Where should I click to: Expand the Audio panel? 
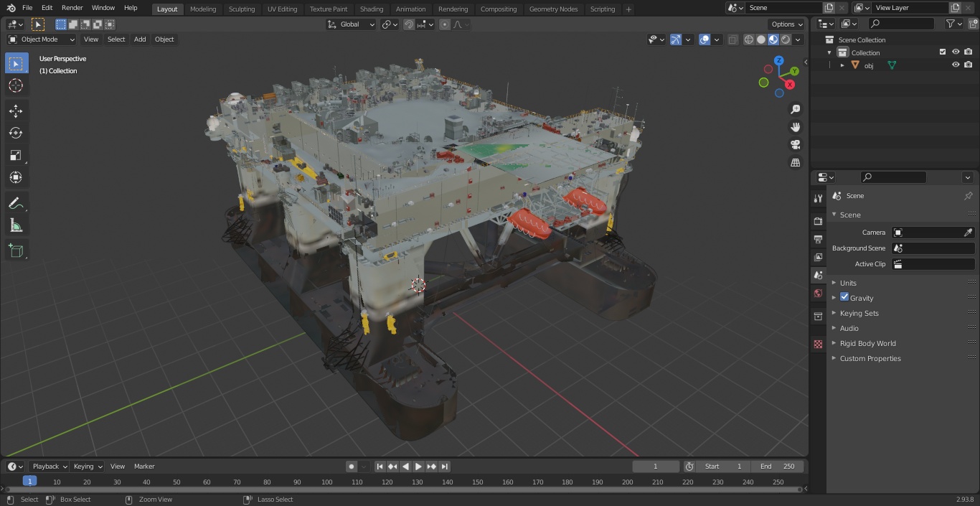tap(849, 328)
